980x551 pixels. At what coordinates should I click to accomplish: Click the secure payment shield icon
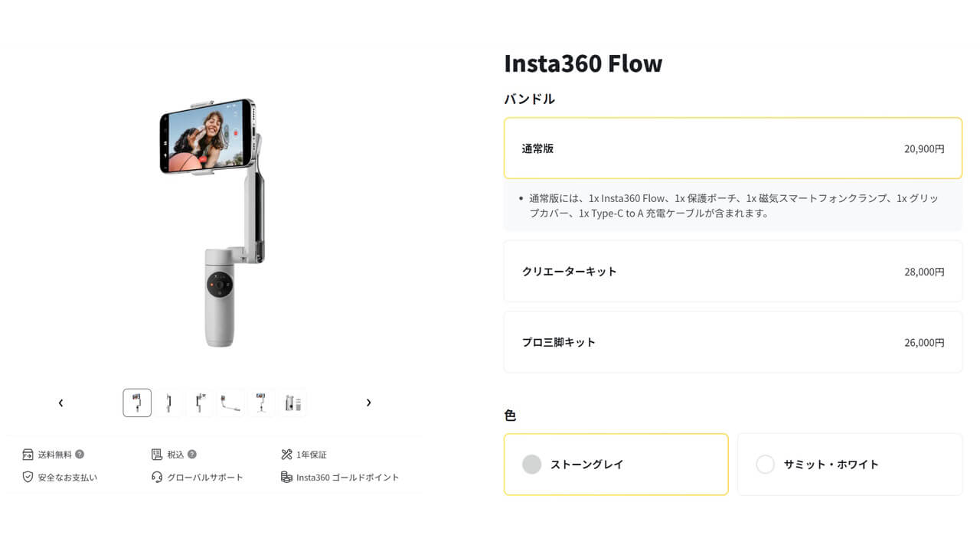point(28,477)
